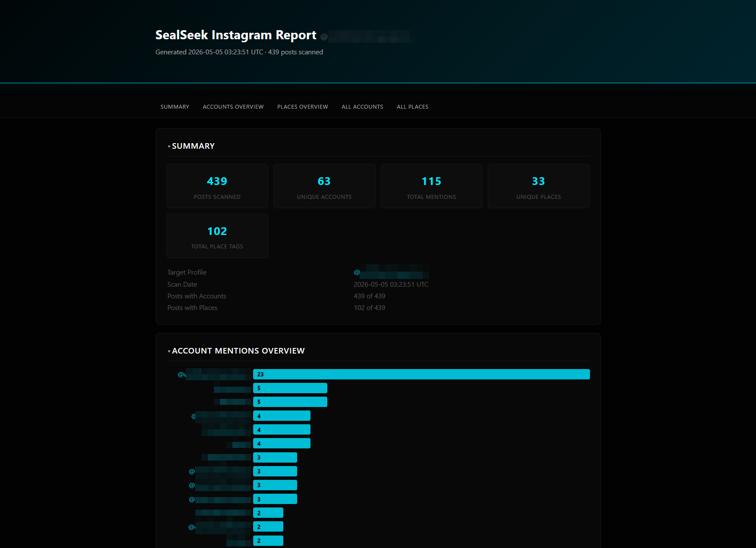Click the blurred handle beside report title

click(367, 37)
